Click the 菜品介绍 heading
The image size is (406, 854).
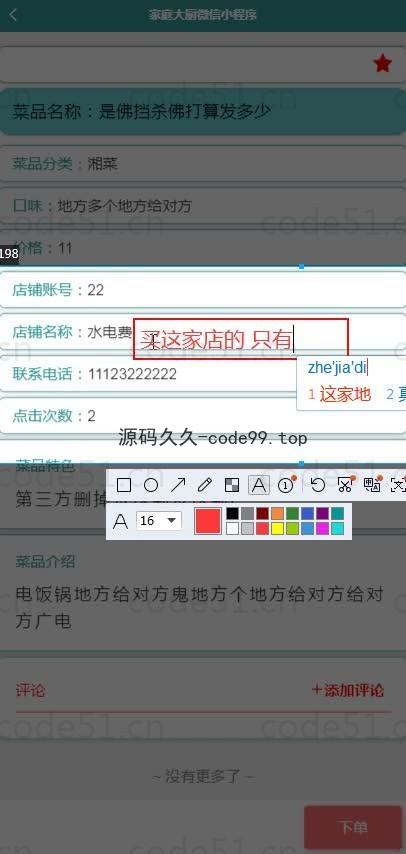(x=45, y=562)
